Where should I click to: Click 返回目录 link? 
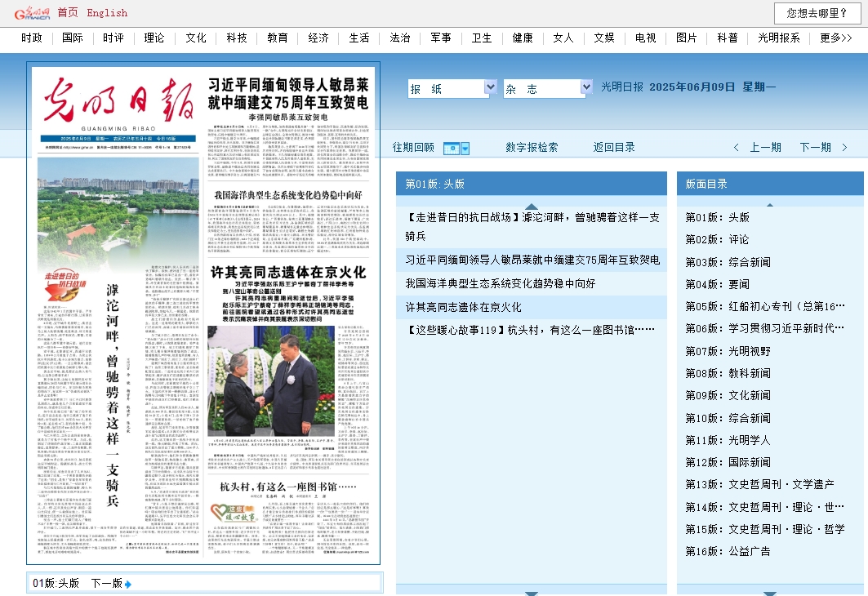coord(614,147)
